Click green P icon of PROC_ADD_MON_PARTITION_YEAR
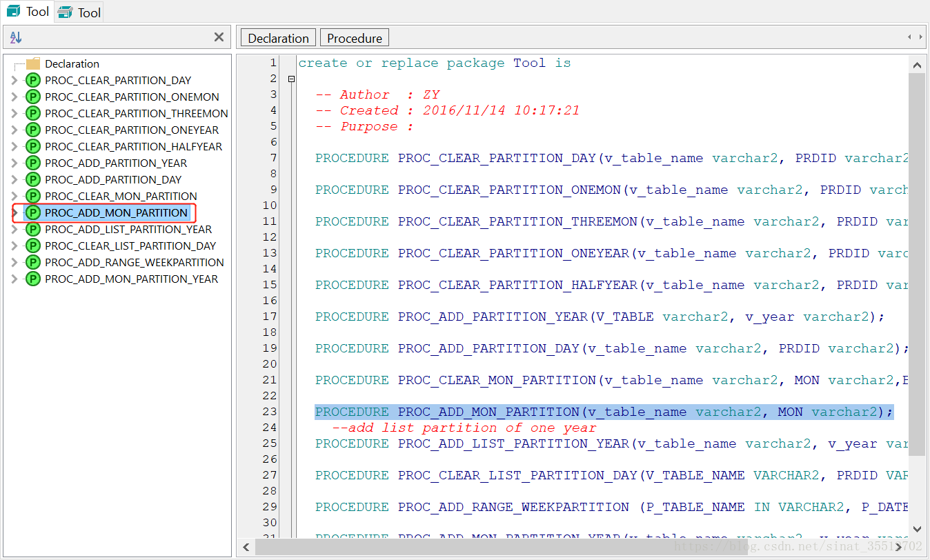Viewport: 930px width, 560px height. tap(32, 279)
